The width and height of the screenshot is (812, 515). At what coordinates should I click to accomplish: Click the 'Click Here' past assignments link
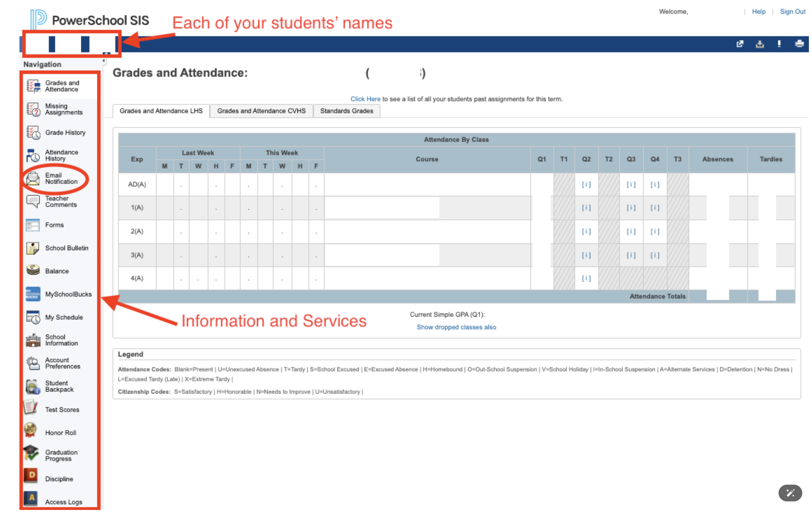click(x=365, y=99)
